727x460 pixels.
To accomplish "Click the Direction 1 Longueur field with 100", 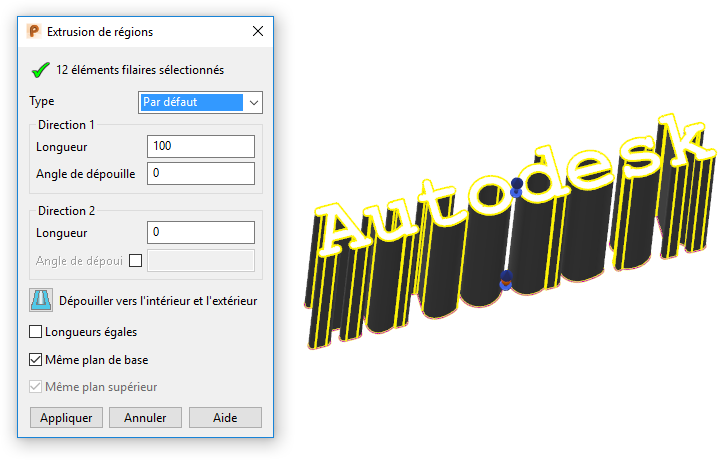I will point(201,147).
